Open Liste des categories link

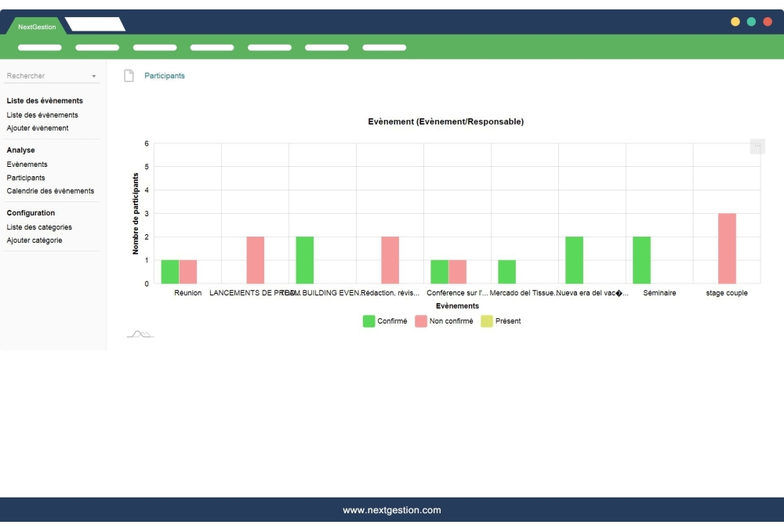tap(39, 227)
